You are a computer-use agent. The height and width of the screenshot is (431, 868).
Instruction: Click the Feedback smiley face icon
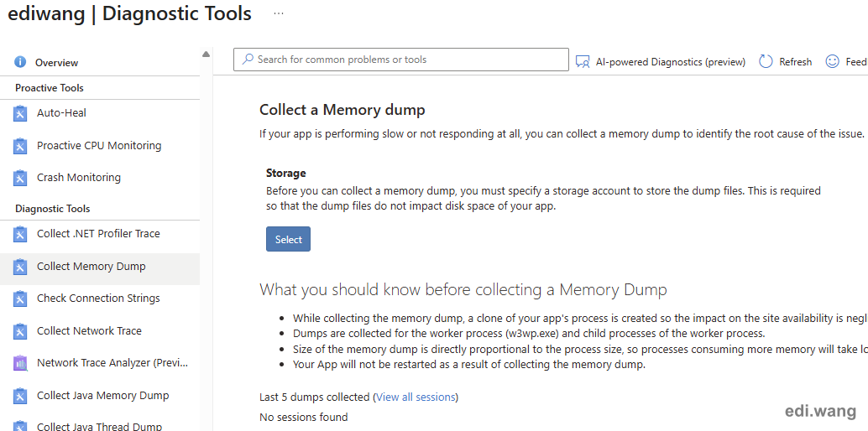[832, 61]
